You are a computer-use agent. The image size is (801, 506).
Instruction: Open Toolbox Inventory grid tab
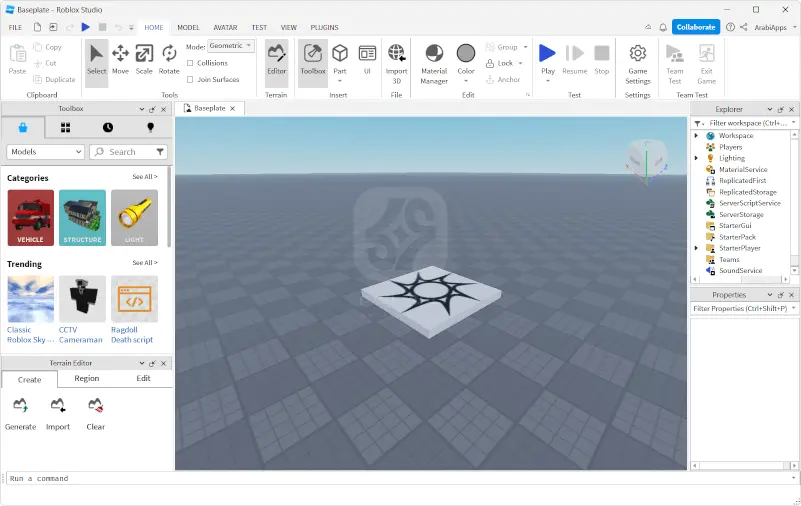pyautogui.click(x=65, y=128)
